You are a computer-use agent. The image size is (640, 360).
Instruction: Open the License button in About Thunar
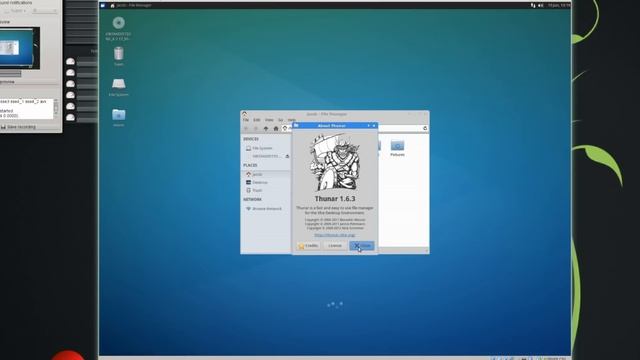tap(335, 246)
